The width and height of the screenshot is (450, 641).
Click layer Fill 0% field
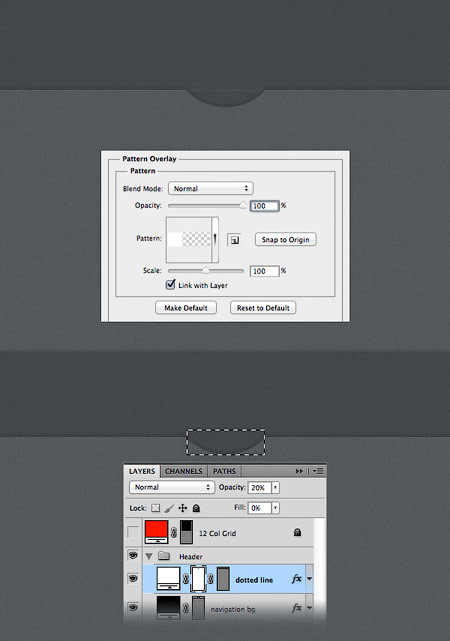coord(260,508)
